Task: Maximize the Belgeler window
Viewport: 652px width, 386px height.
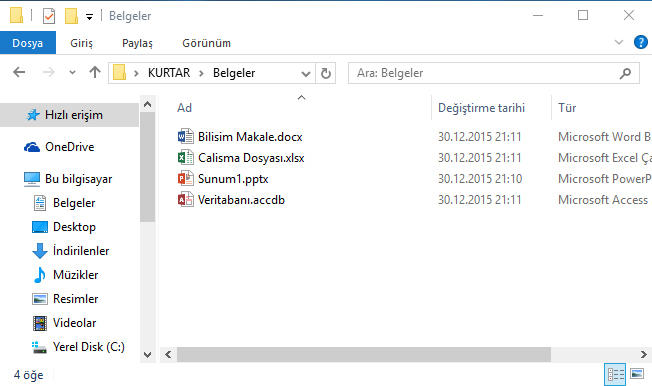Action: [583, 16]
